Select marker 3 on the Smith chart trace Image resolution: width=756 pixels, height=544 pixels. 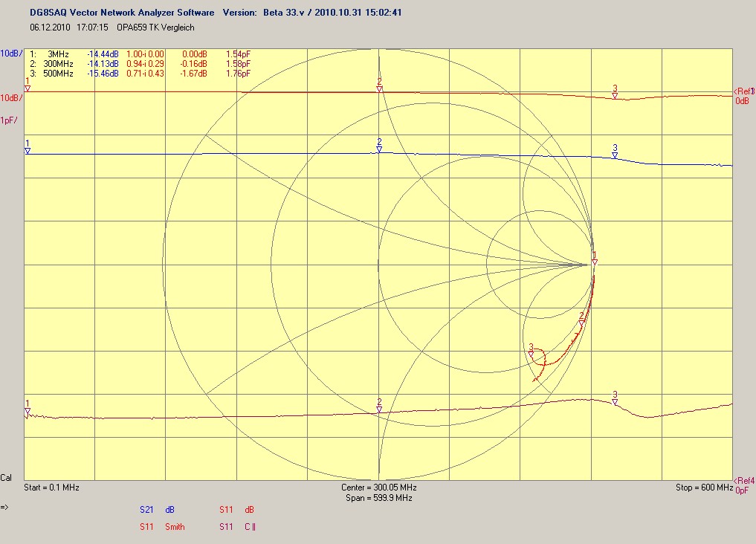532,354
